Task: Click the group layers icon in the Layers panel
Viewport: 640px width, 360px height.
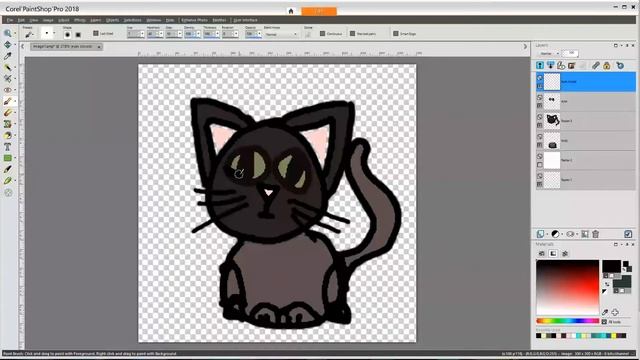Action: 585,234
